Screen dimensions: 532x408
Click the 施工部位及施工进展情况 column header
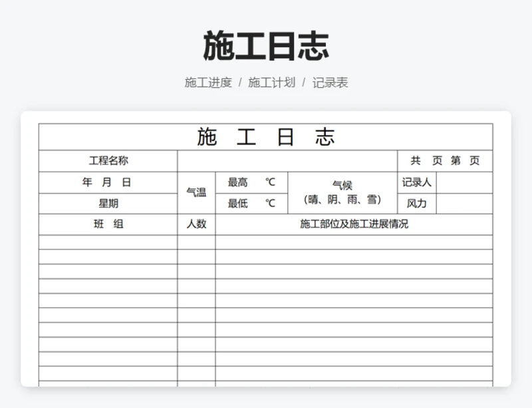(354, 224)
